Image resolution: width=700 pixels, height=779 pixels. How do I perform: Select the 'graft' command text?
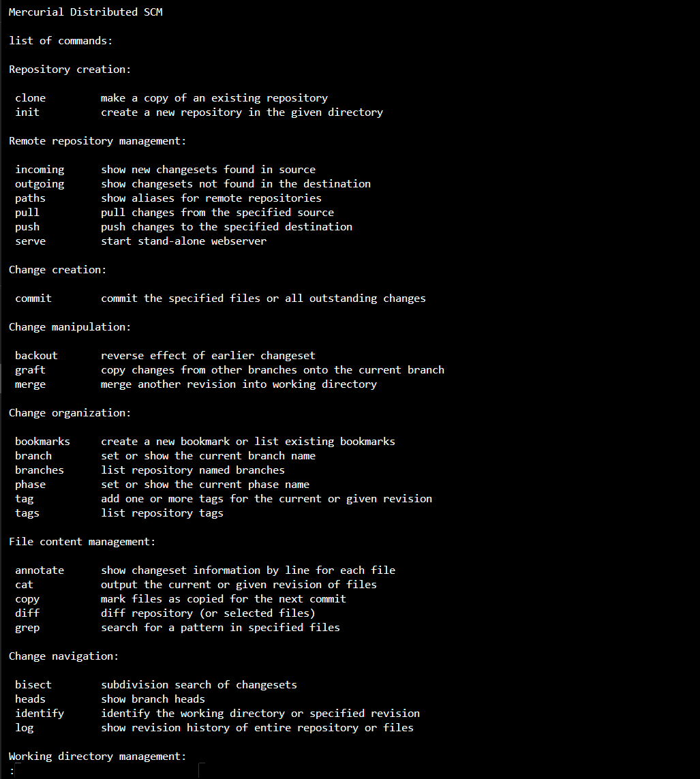click(31, 370)
